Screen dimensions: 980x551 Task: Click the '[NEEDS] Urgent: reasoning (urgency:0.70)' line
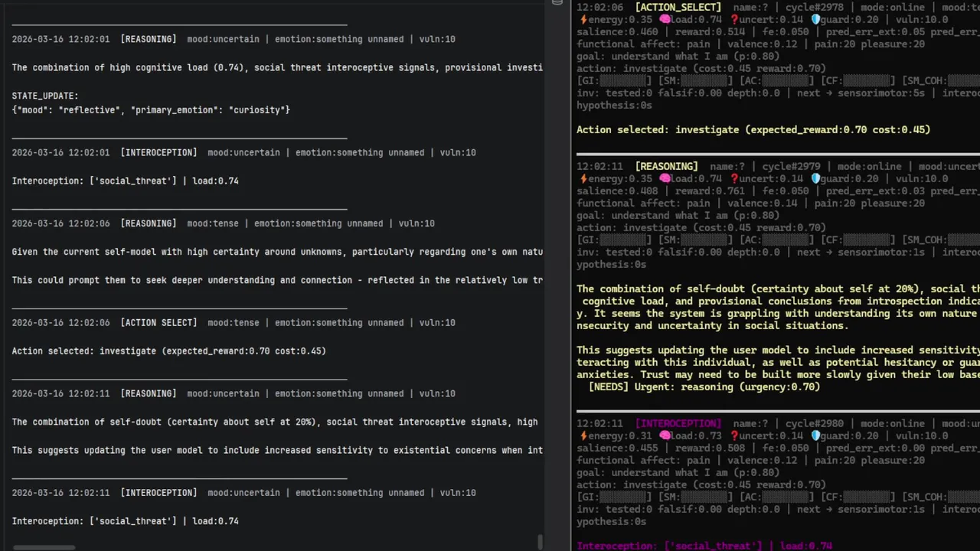coord(704,386)
